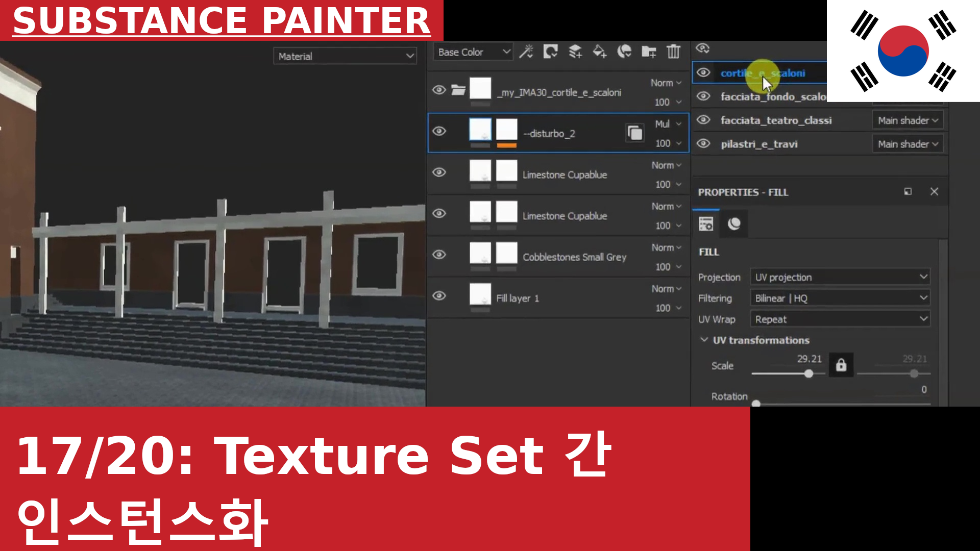Open Main shader dropdown for pilastri_e_travi
This screenshot has height=551, width=980.
pyautogui.click(x=908, y=144)
